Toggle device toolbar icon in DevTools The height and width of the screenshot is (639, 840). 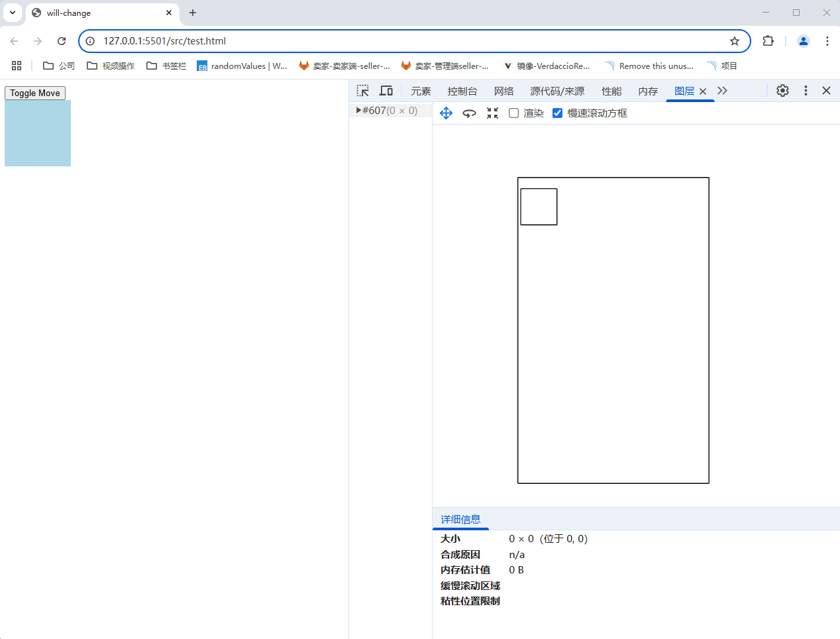tap(386, 91)
